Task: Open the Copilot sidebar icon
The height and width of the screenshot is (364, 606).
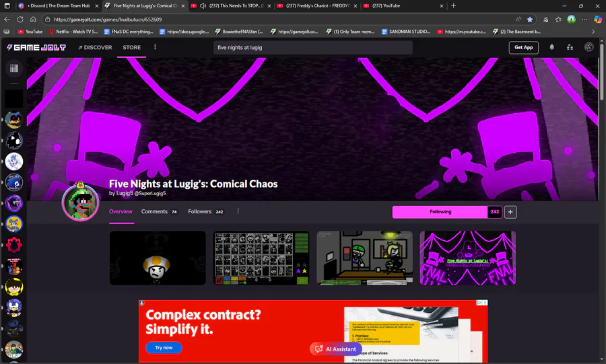Action: pyautogui.click(x=597, y=20)
